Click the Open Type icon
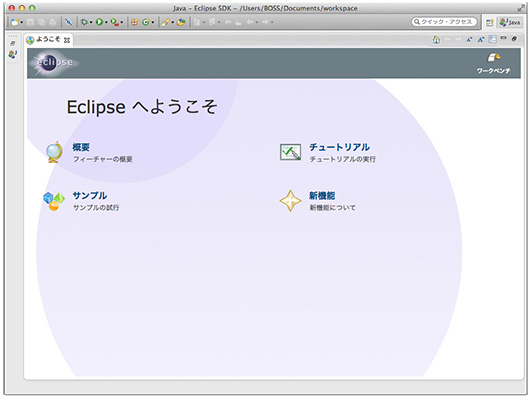Screen dimensions: 530x398 pyautogui.click(x=181, y=22)
